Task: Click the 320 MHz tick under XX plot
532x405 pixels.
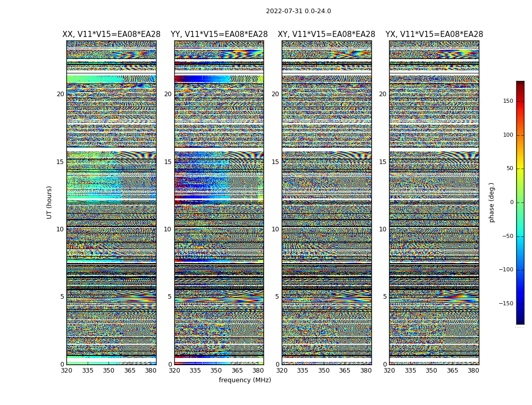Action: (66, 371)
